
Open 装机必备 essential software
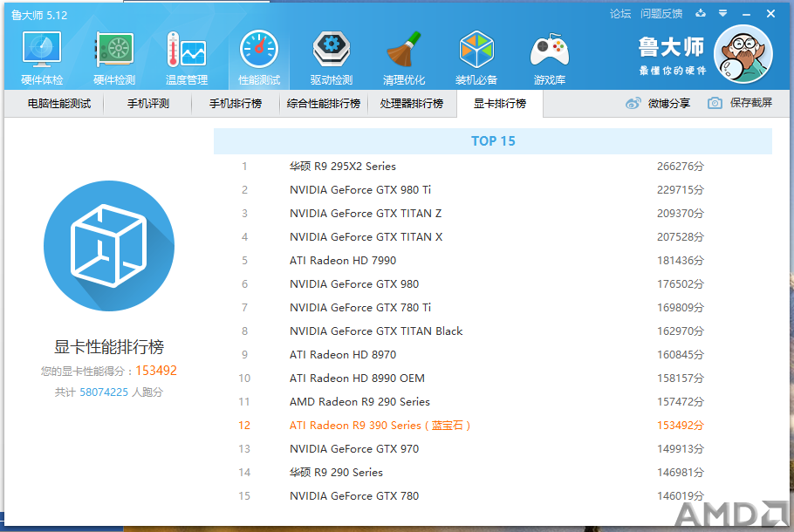[476, 58]
